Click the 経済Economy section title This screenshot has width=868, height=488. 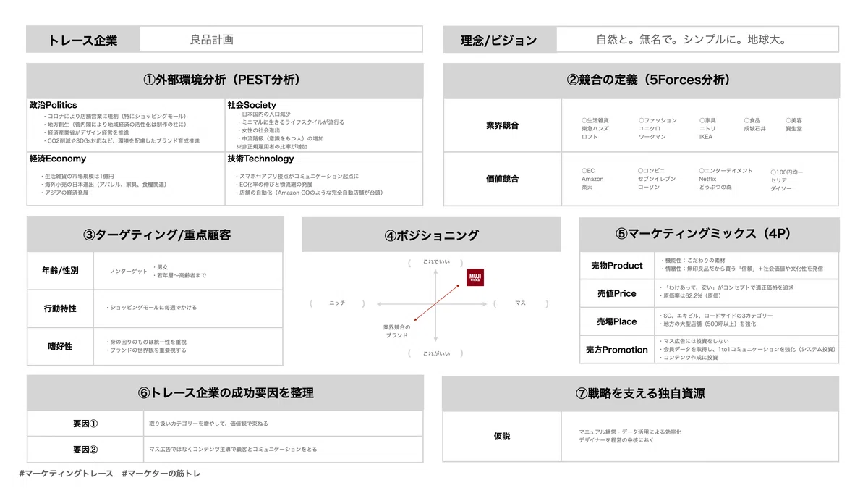pyautogui.click(x=57, y=159)
